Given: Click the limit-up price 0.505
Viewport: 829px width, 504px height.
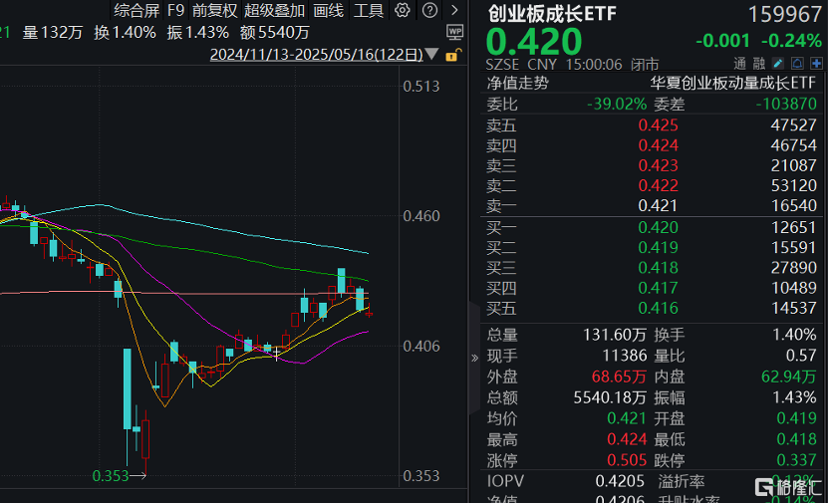Looking at the screenshot, I should (x=627, y=460).
